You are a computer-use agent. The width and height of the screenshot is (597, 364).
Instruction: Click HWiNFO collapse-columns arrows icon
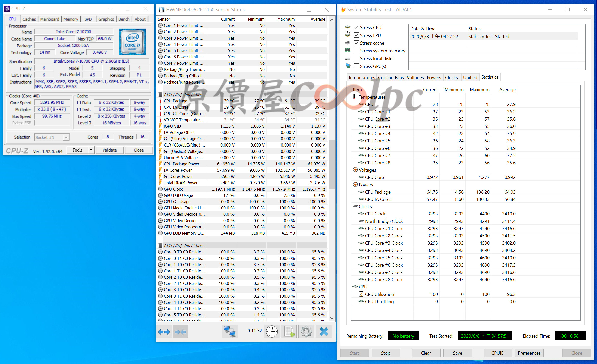click(180, 332)
